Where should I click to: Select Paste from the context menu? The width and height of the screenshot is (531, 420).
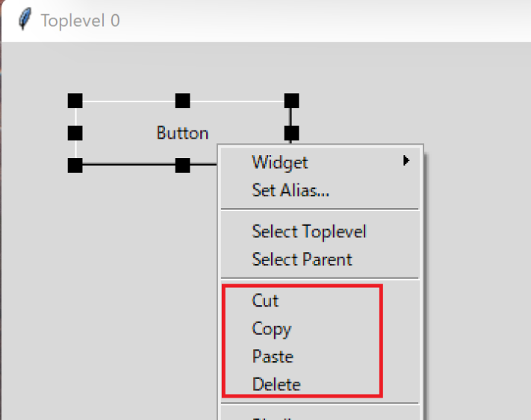coord(320,357)
